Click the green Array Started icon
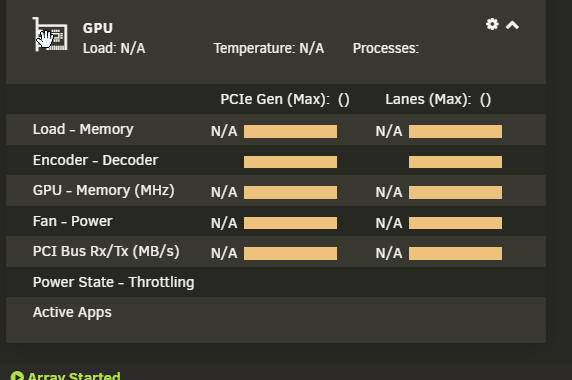 pos(17,376)
